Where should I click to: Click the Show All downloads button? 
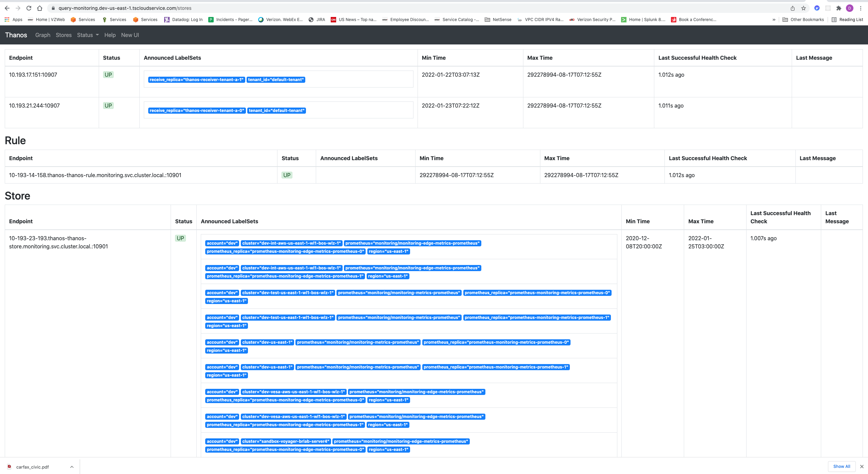click(x=842, y=466)
